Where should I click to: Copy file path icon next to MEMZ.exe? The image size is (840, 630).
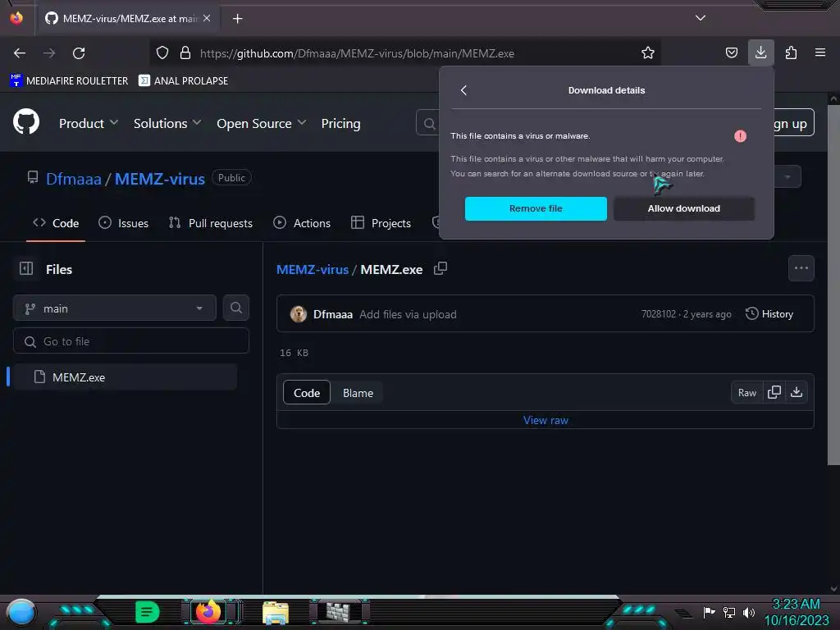point(441,268)
